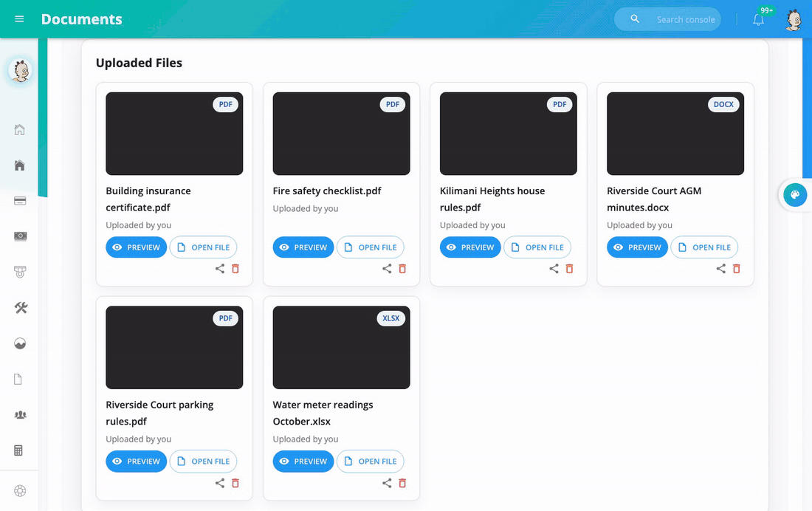Delete Riverside Court AGM minutes.docx
Image resolution: width=812 pixels, height=511 pixels.
tap(737, 269)
